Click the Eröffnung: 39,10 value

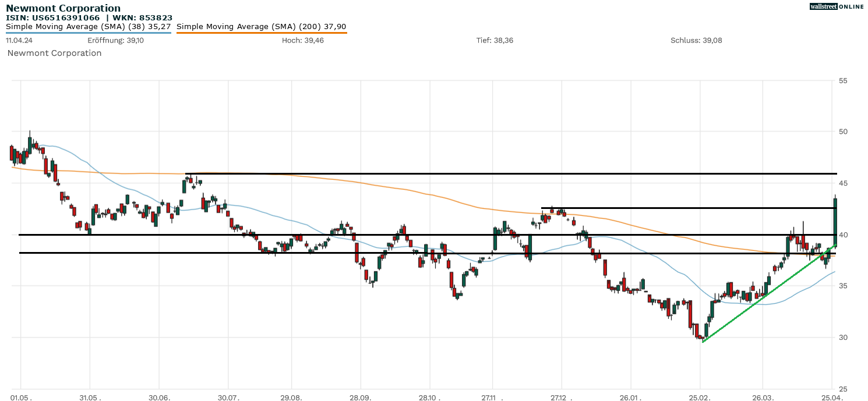[115, 40]
